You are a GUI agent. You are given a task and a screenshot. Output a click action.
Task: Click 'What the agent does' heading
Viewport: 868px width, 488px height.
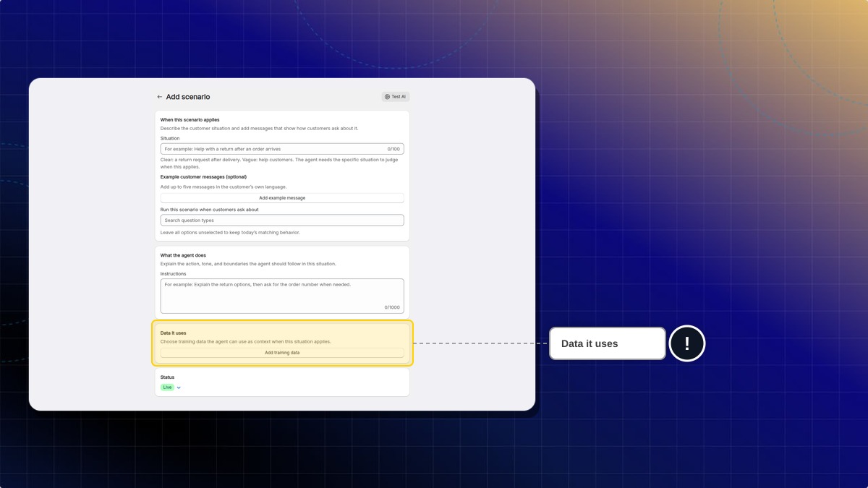pyautogui.click(x=183, y=255)
